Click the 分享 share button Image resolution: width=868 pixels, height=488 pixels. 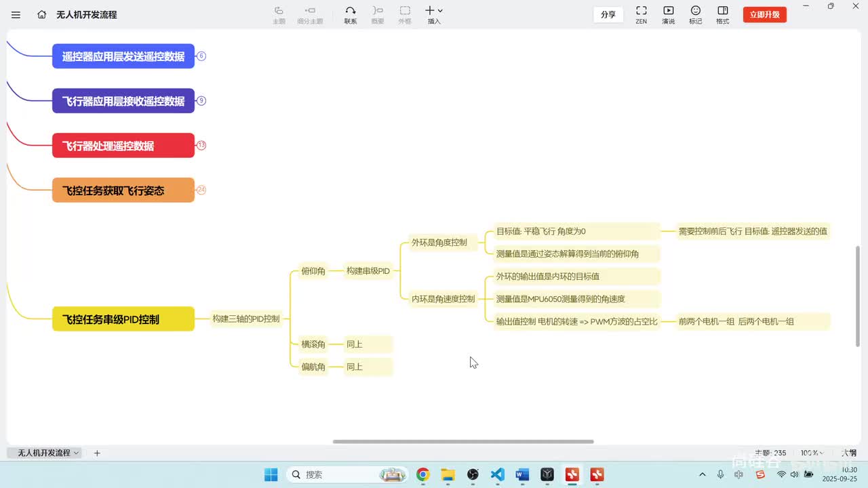[x=608, y=14]
